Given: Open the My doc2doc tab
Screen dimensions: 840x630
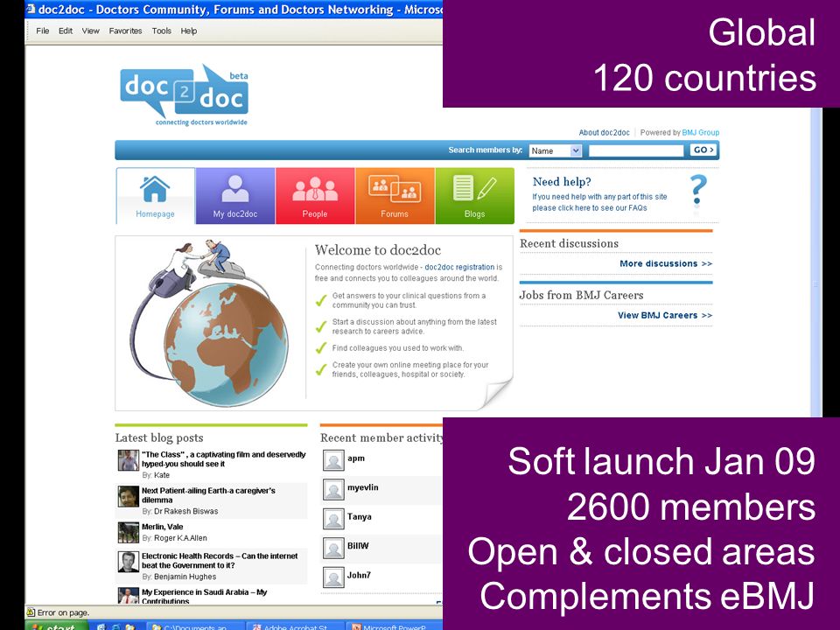Looking at the screenshot, I should point(235,195).
